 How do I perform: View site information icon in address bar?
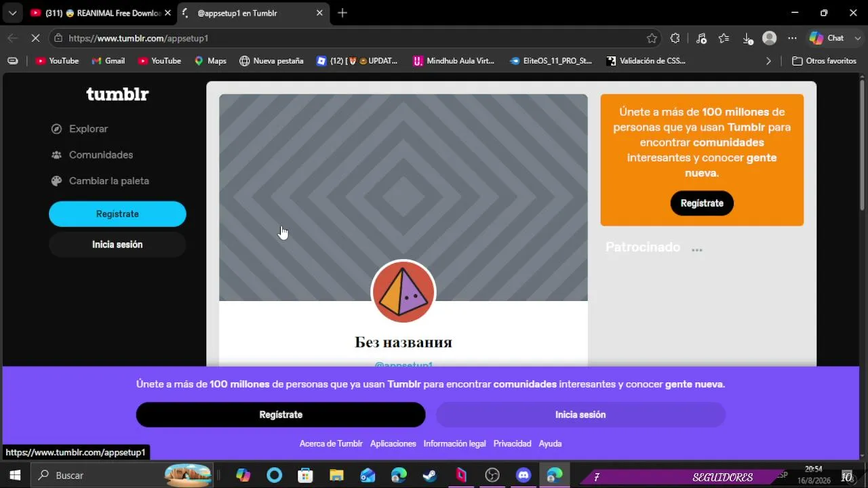click(59, 38)
